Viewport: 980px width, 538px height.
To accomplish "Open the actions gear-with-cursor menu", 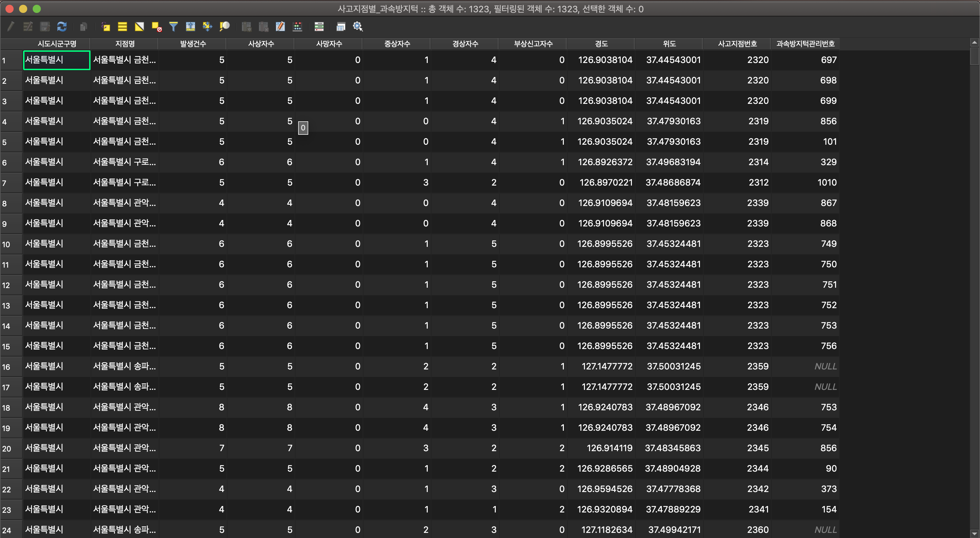I will point(358,27).
